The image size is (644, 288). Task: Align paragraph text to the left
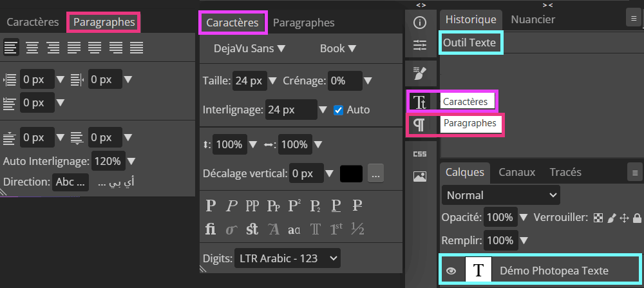point(11,48)
